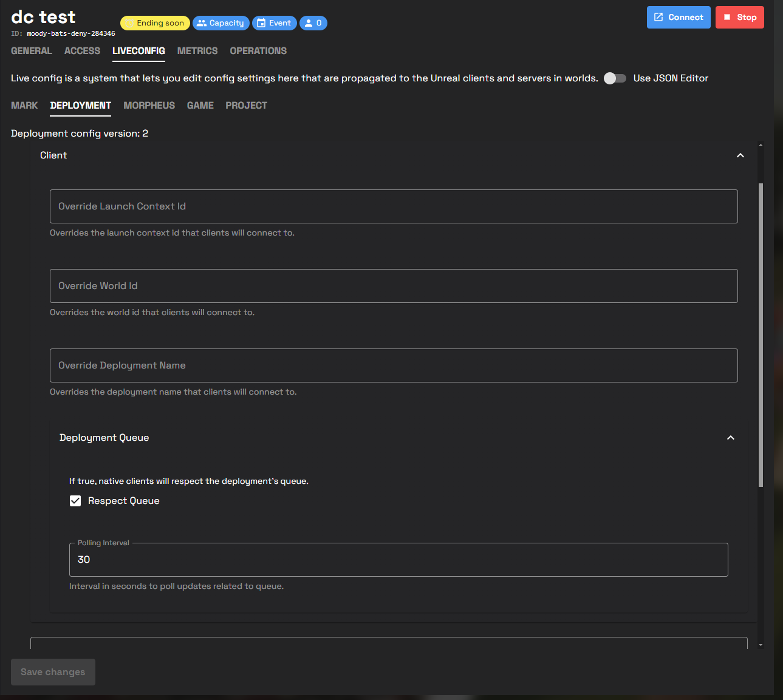Viewport: 783px width, 700px height.
Task: Click the Ending soon status badge
Action: coord(155,23)
